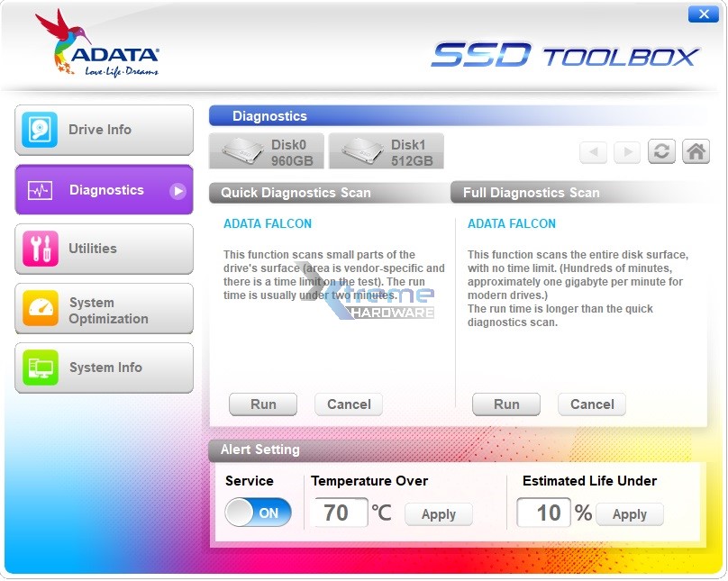This screenshot has height=581, width=728.
Task: Run the Quick Diagnostics Scan
Action: click(263, 404)
